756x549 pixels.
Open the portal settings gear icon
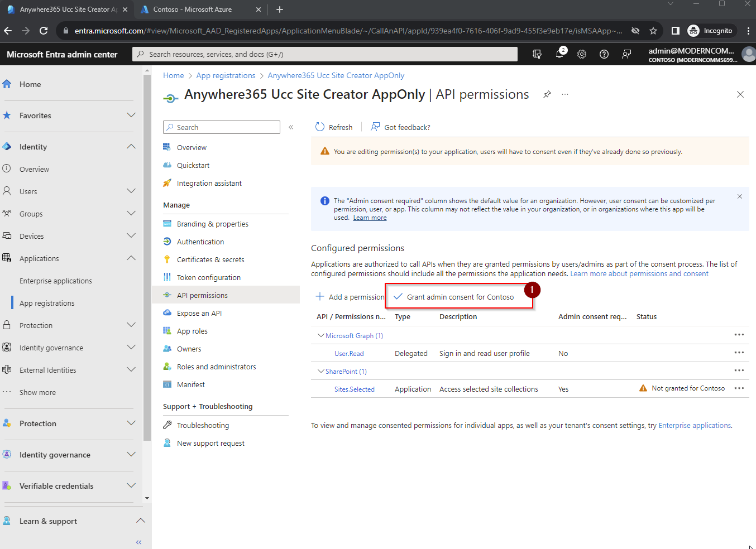[x=582, y=54]
